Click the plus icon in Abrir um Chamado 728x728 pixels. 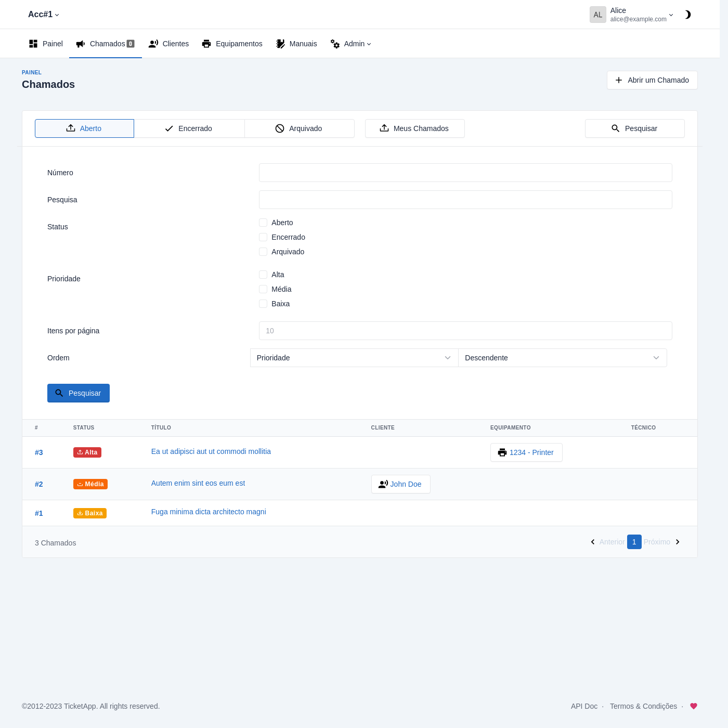click(x=619, y=80)
